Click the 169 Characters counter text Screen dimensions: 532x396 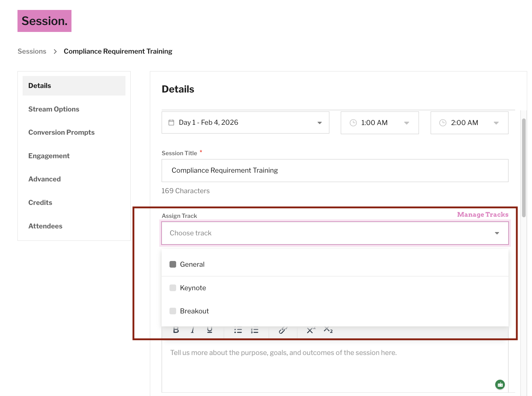point(185,191)
